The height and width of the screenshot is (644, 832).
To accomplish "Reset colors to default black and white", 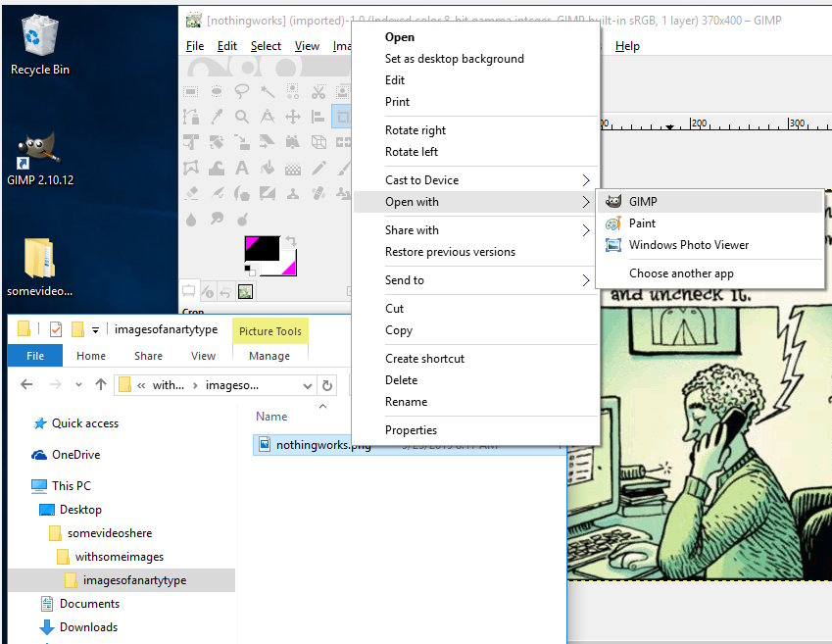I will click(x=249, y=271).
